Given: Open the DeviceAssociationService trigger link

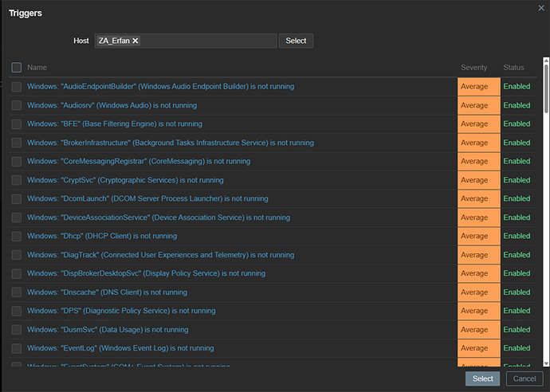Looking at the screenshot, I should coord(159,218).
